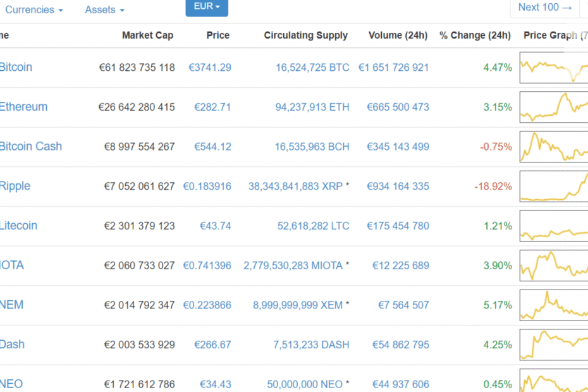Click NEM volume €7 564 507

click(403, 305)
